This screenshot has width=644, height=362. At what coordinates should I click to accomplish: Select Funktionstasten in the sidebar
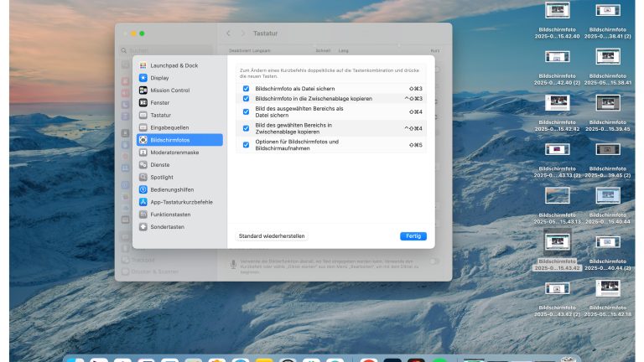click(x=170, y=215)
